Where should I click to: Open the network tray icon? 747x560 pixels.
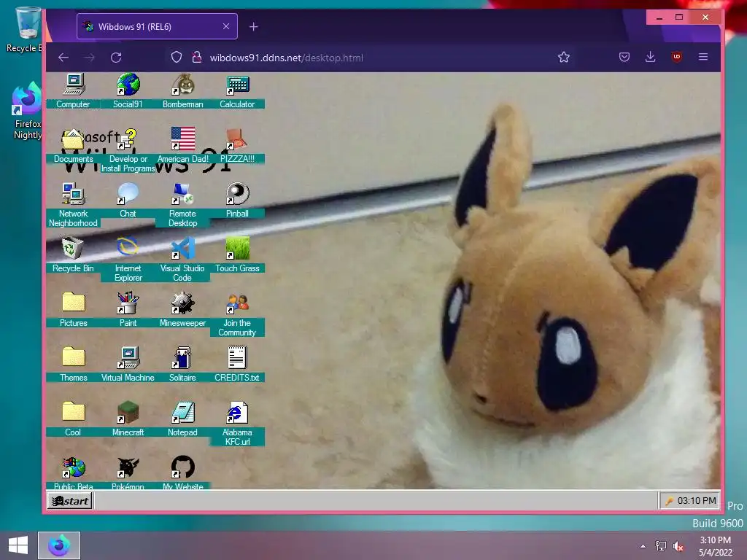tap(661, 546)
